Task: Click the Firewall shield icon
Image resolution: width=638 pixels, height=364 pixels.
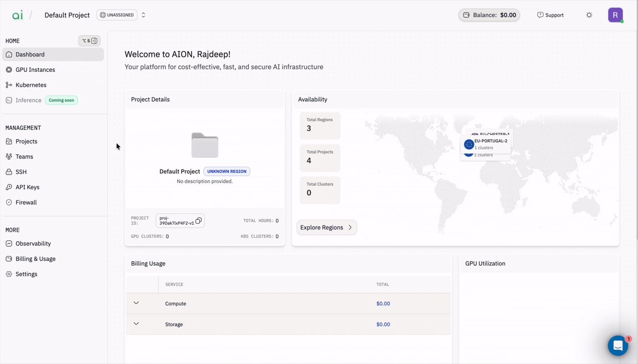Action: coord(9,202)
